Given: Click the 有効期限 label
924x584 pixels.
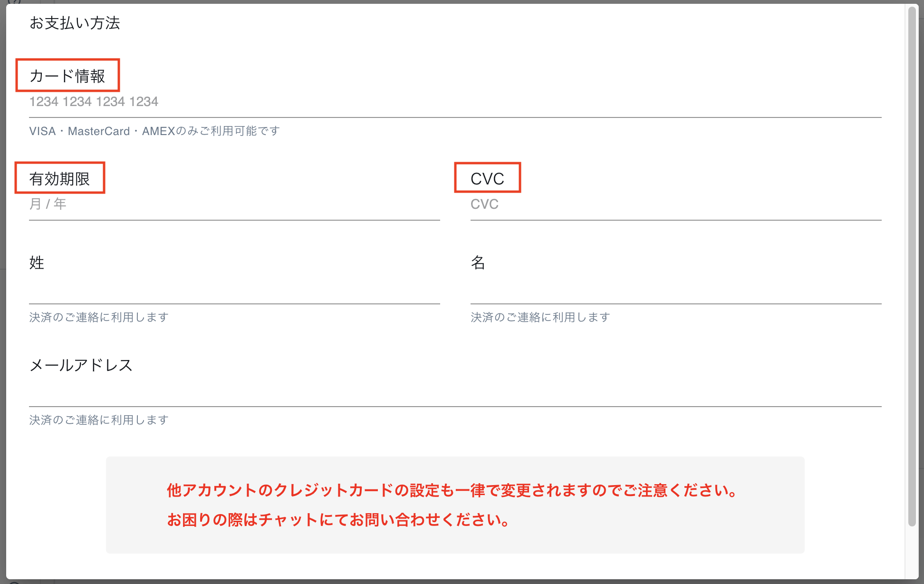Looking at the screenshot, I should click(59, 179).
